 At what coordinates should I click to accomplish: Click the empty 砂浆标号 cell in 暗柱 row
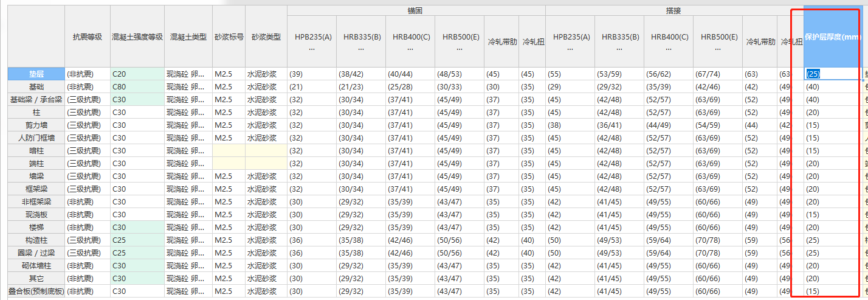229,150
